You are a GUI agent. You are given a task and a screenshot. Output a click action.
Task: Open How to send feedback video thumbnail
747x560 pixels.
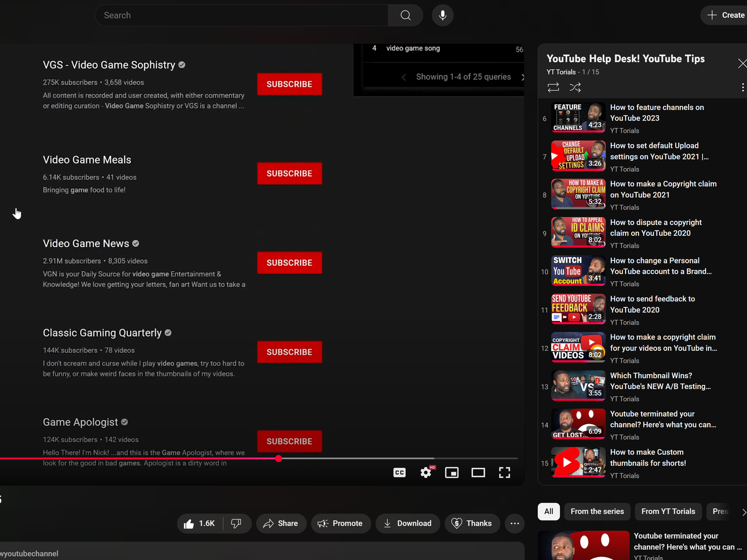[x=578, y=309]
